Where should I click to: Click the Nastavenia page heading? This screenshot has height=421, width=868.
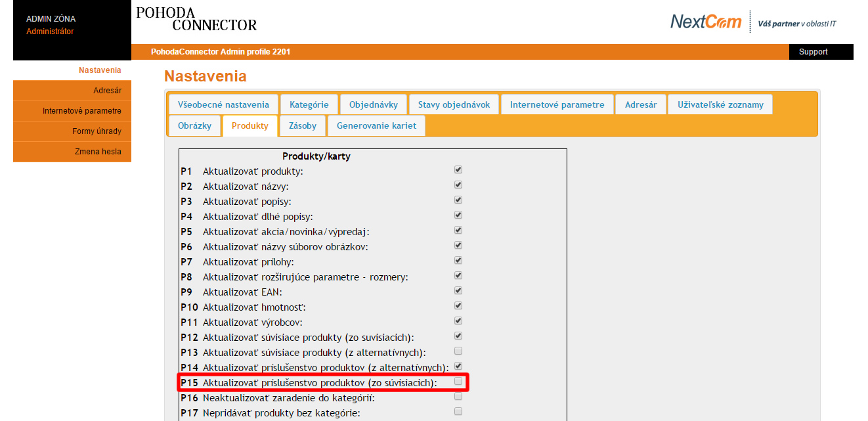pos(206,76)
